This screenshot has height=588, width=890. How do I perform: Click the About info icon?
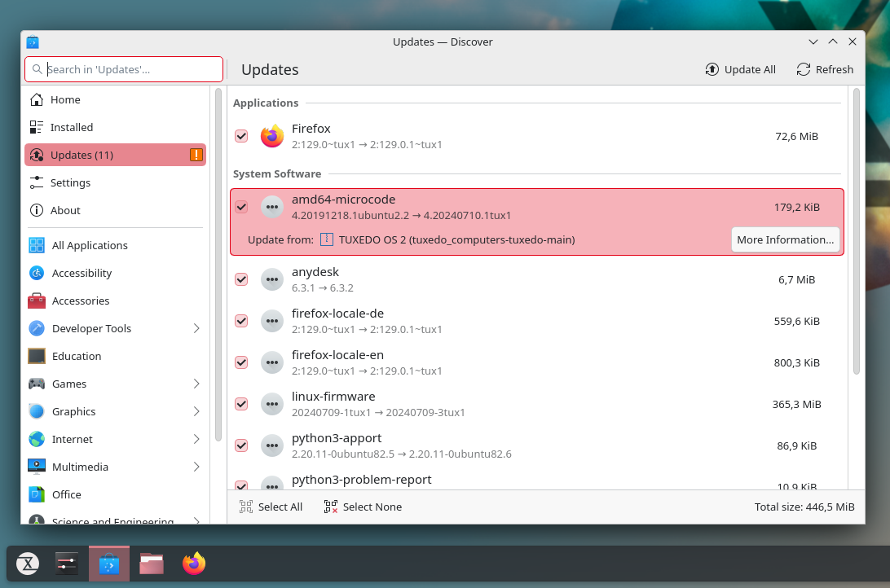coord(37,210)
